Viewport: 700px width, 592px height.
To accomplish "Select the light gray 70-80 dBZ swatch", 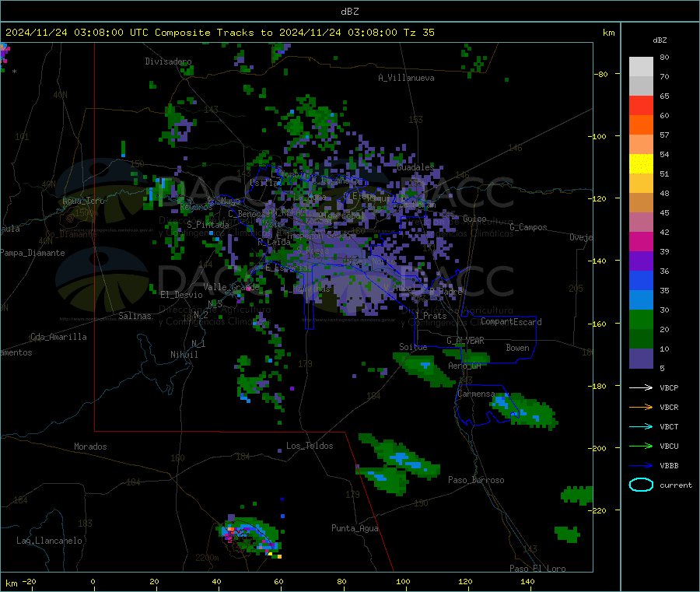I will click(641, 67).
